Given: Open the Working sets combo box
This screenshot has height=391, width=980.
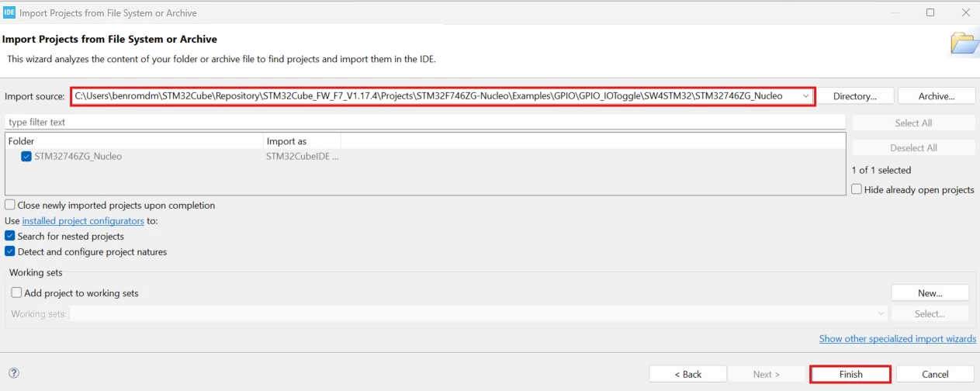Looking at the screenshot, I should click(479, 314).
